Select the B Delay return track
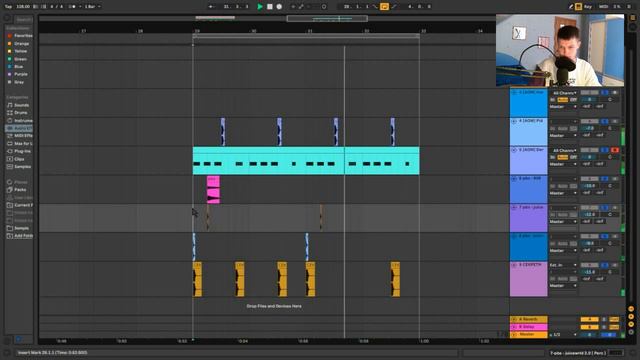 click(529, 327)
